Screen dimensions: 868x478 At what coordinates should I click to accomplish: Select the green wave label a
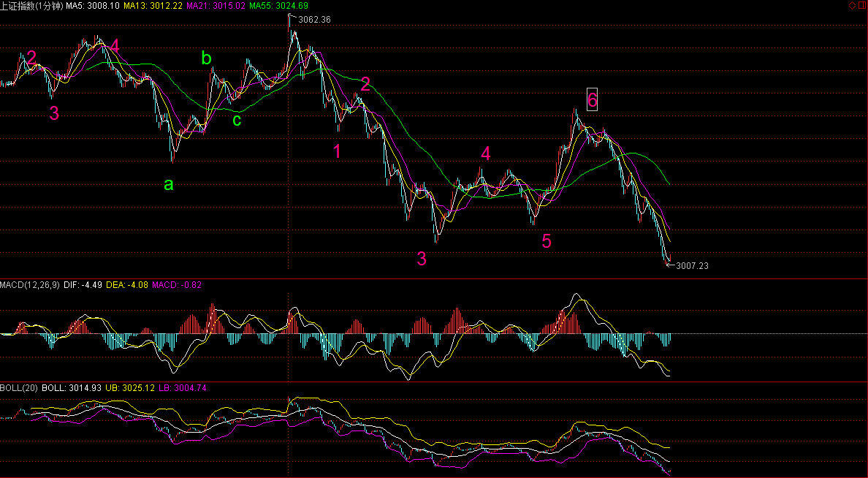(x=168, y=184)
